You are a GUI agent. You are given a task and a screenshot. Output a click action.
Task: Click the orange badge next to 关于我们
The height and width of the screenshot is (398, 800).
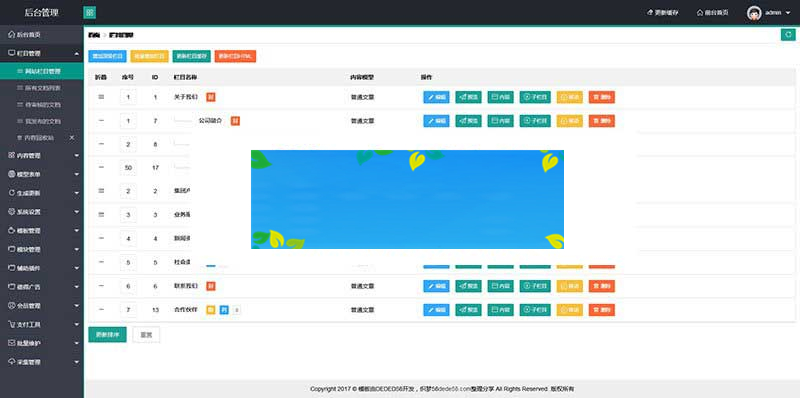(x=211, y=97)
